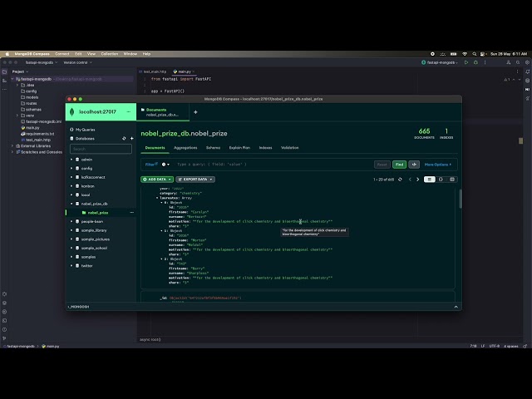Click the MongoDB leaf logo beside localhost:27017
Image resolution: width=532 pixels, height=399 pixels.
tap(72, 112)
